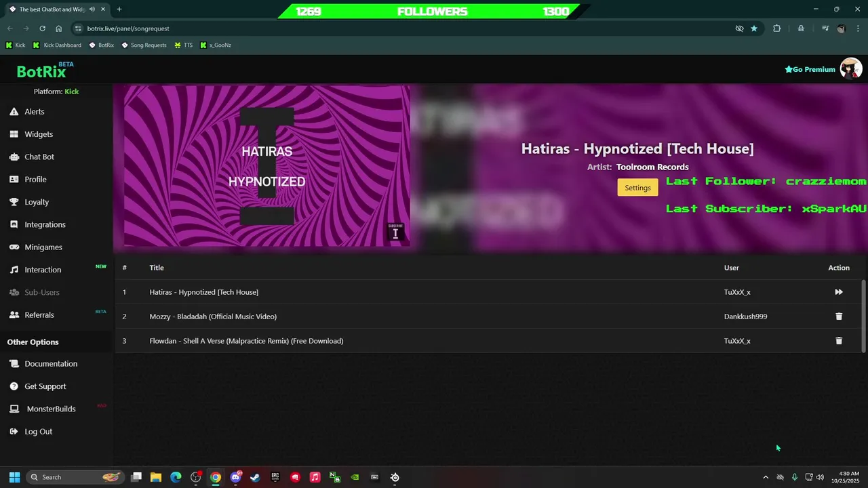Open the browser extensions puzzle icon

[x=777, y=28]
